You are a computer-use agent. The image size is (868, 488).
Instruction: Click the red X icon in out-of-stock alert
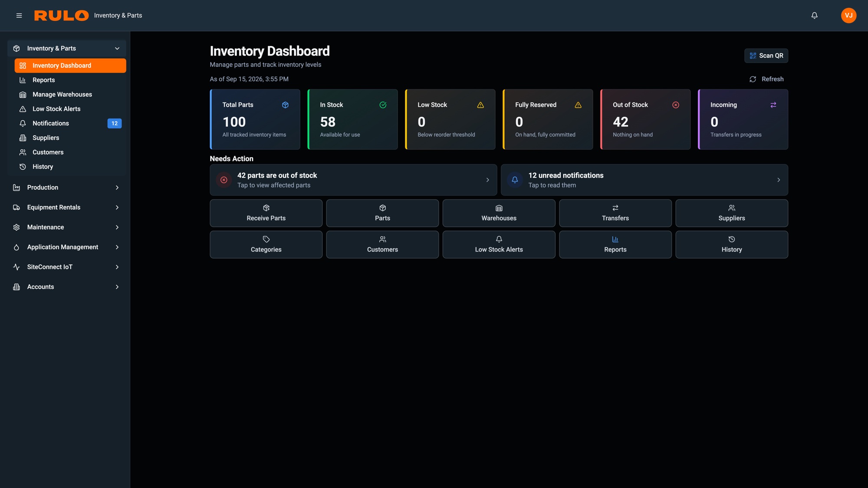(x=224, y=180)
